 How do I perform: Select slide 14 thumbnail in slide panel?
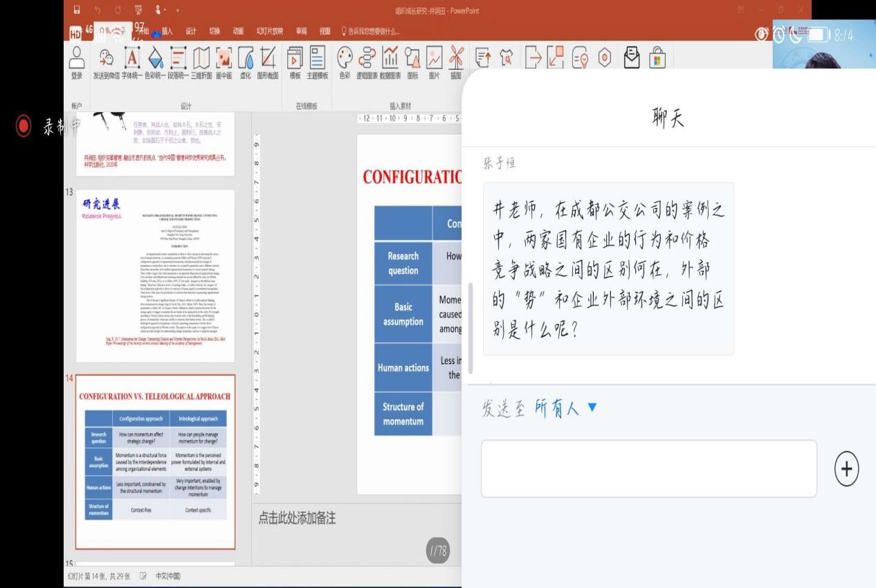pos(155,461)
